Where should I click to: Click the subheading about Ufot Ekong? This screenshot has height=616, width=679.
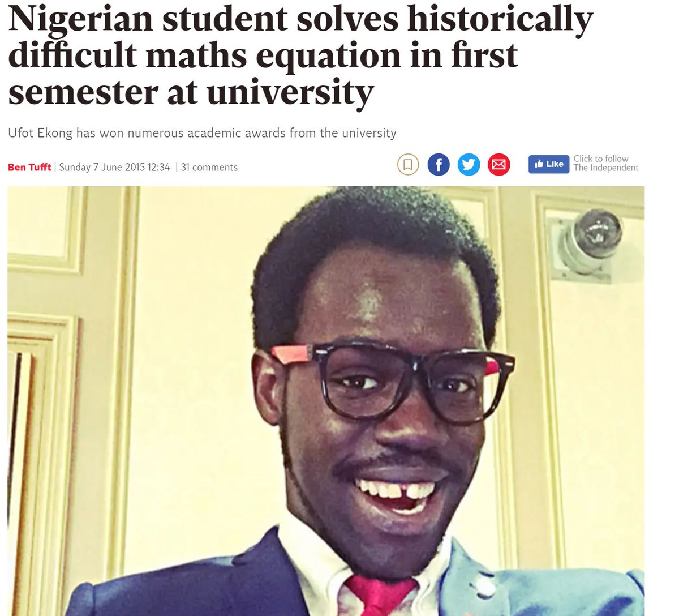tap(202, 133)
